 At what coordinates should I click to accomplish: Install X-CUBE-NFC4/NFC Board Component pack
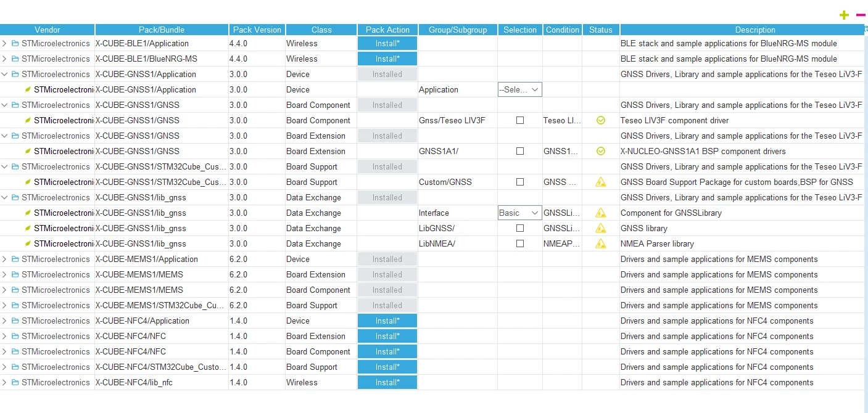tap(387, 351)
